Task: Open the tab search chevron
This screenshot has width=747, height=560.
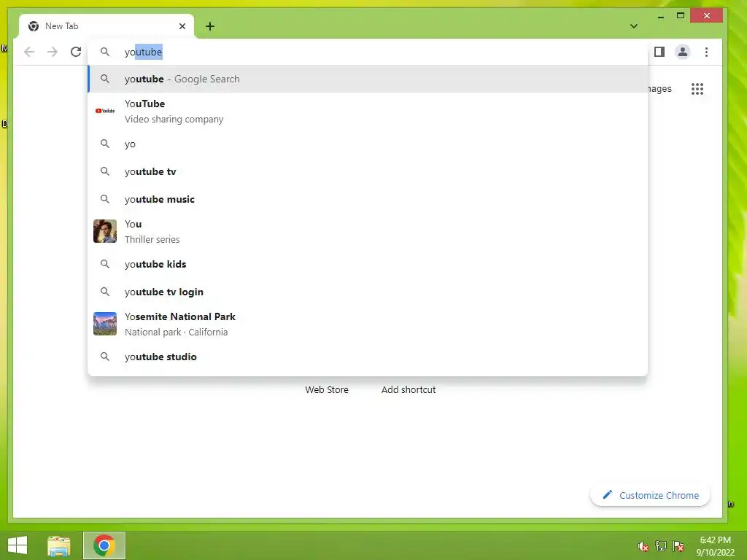Action: coord(634,26)
